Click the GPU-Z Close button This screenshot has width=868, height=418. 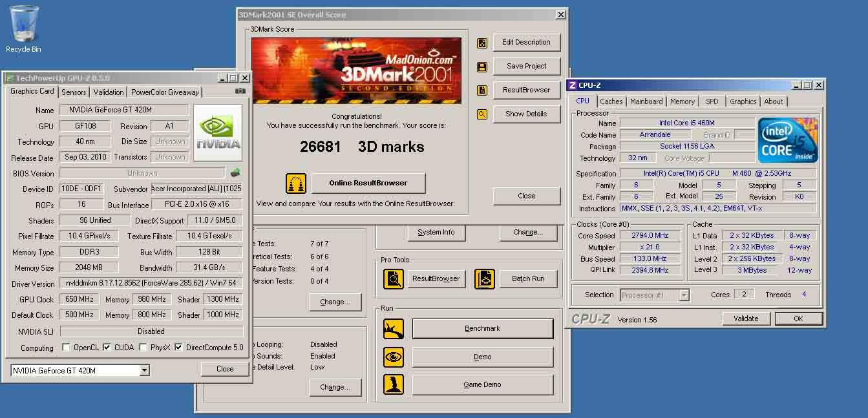point(225,369)
